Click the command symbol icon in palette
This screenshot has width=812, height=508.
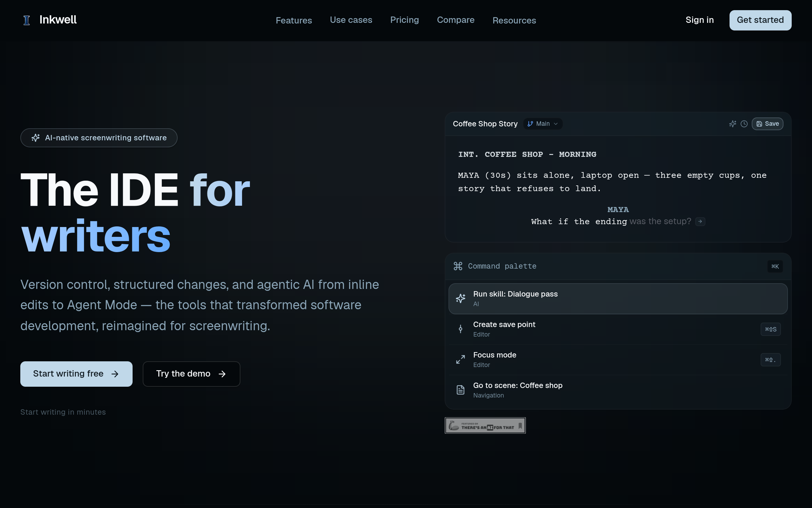pos(458,266)
